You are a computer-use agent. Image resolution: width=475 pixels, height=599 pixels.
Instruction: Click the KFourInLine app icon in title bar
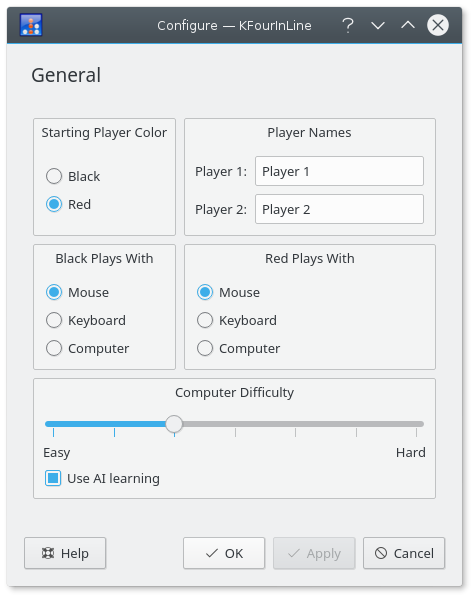(x=31, y=25)
